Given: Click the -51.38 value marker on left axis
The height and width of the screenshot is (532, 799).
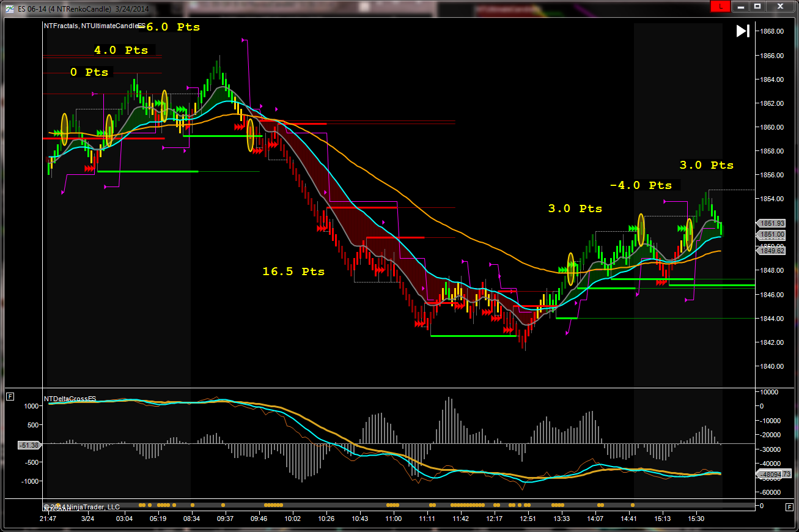Looking at the screenshot, I should (29, 445).
